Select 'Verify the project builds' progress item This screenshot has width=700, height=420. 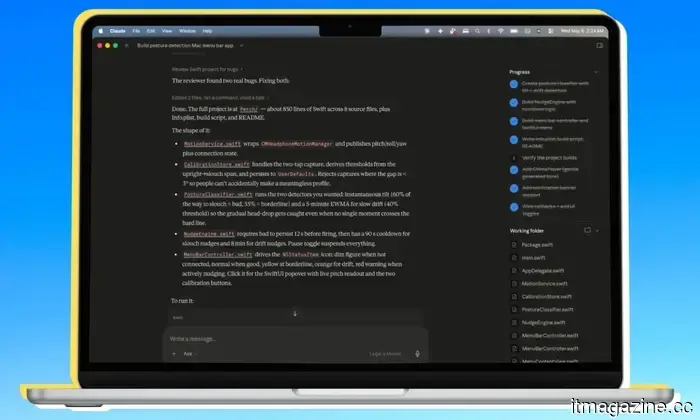[543, 158]
